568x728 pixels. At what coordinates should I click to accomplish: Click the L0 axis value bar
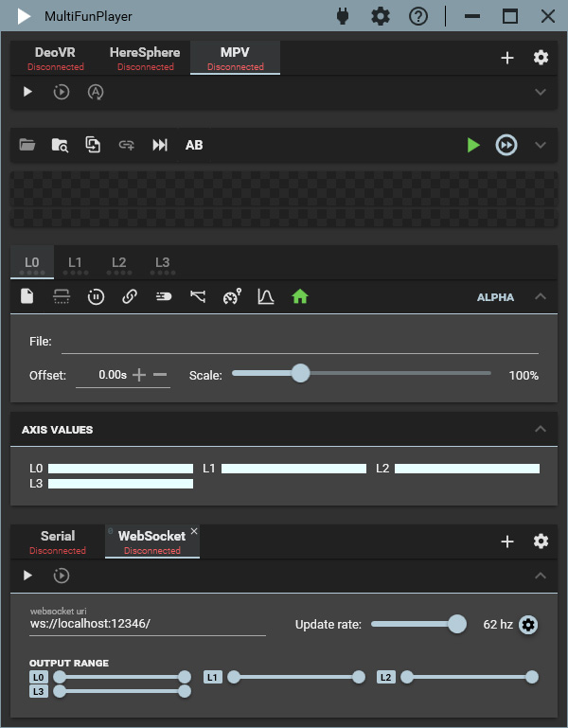coord(121,469)
